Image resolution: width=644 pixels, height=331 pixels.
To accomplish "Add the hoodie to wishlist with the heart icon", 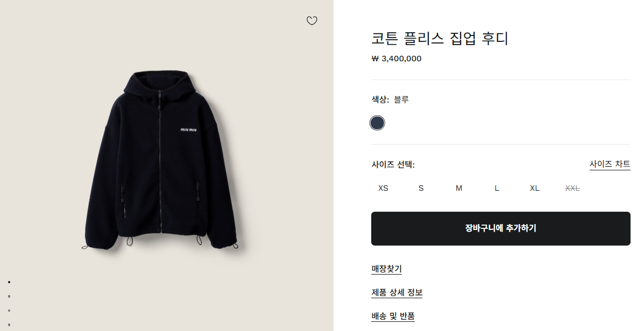I will click(312, 21).
